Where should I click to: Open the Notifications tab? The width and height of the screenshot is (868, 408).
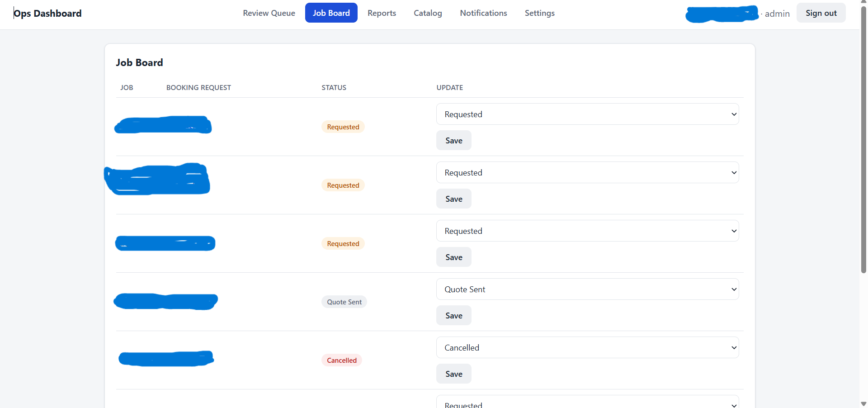tap(483, 13)
